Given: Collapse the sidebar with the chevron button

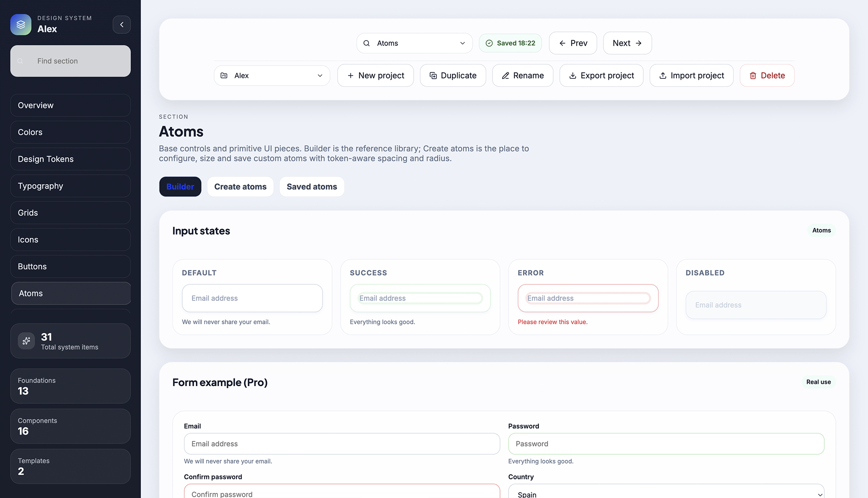Looking at the screenshot, I should 122,25.
